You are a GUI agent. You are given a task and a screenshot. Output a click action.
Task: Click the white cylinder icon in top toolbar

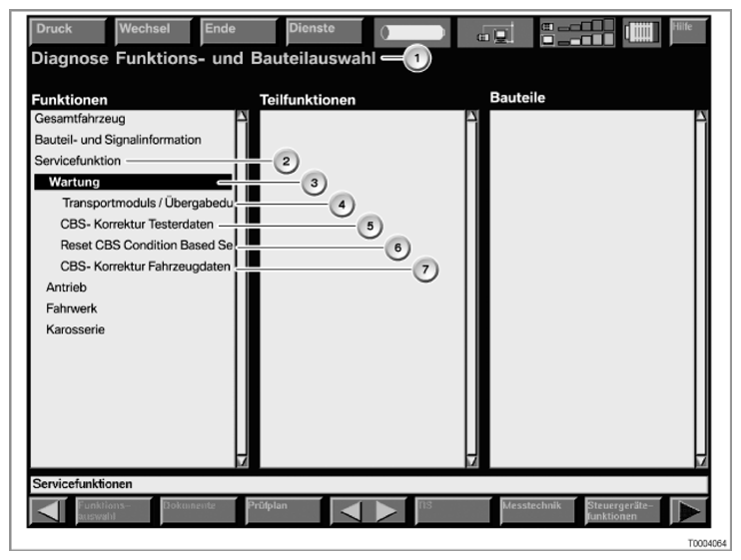click(x=411, y=32)
